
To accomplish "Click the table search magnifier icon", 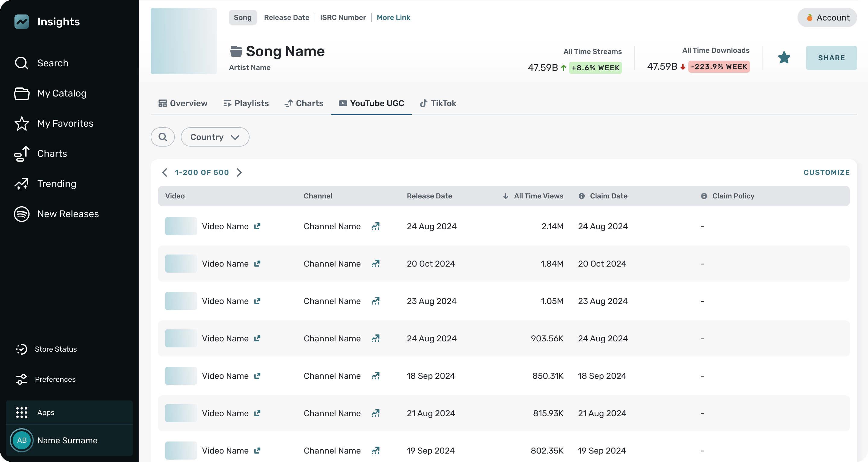I will 163,137.
